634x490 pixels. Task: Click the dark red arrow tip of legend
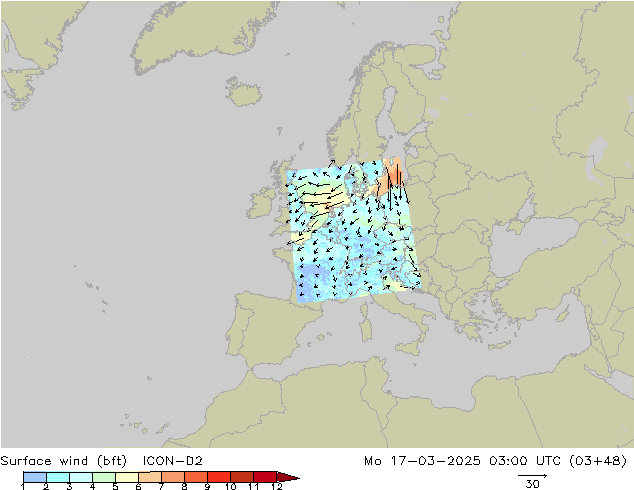coord(287,477)
